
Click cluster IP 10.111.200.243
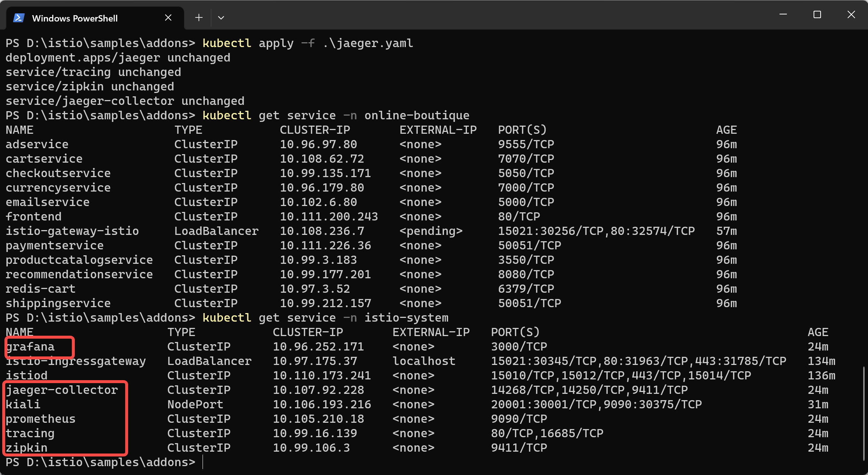pyautogui.click(x=329, y=217)
